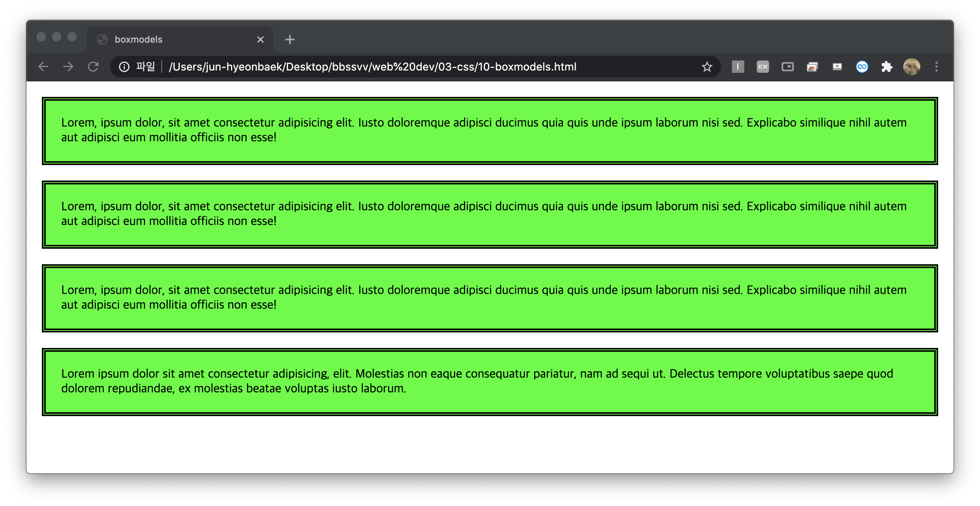Click the forward navigation arrow
980x506 pixels.
click(68, 67)
